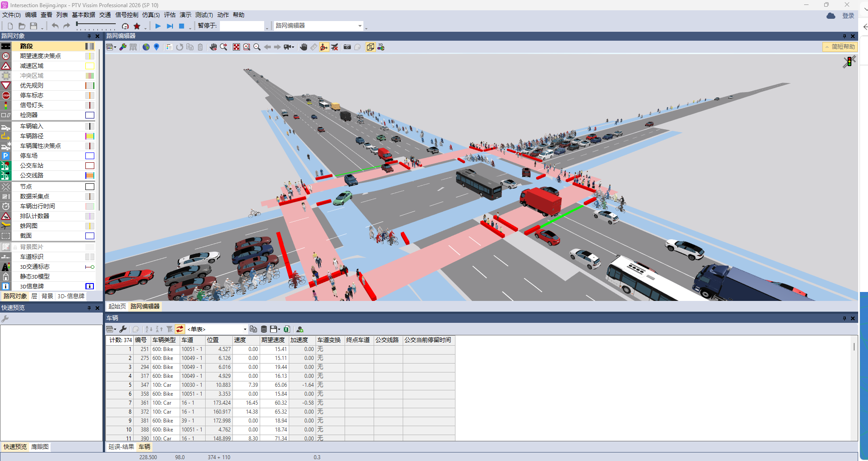Click the flight mode airplane icon
The height and width of the screenshot is (461, 868).
[334, 47]
